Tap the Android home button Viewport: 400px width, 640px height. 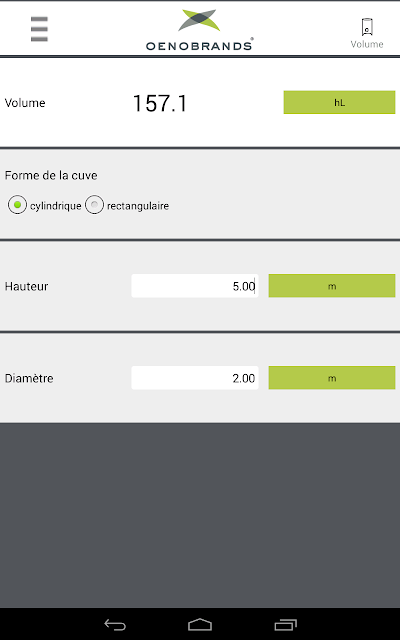[x=200, y=624]
